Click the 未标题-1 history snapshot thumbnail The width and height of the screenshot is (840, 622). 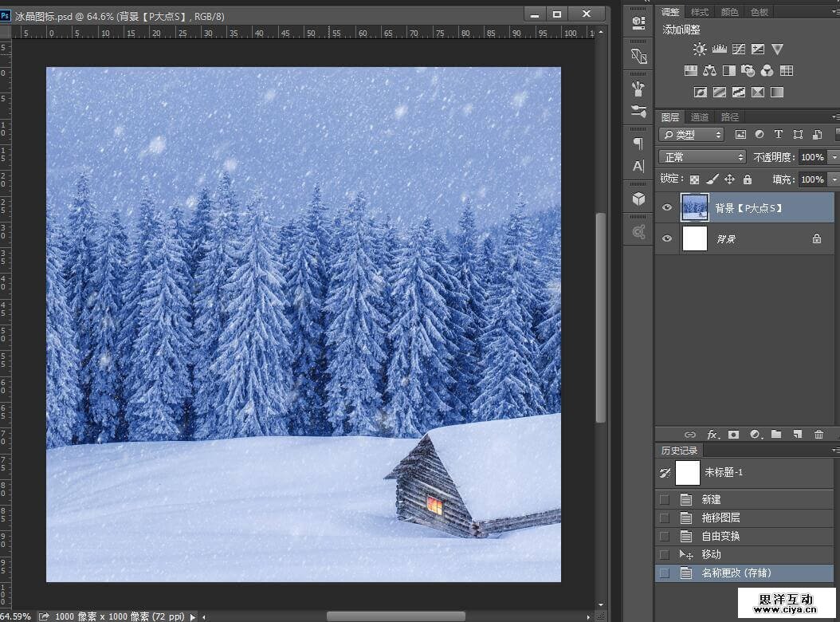point(687,473)
